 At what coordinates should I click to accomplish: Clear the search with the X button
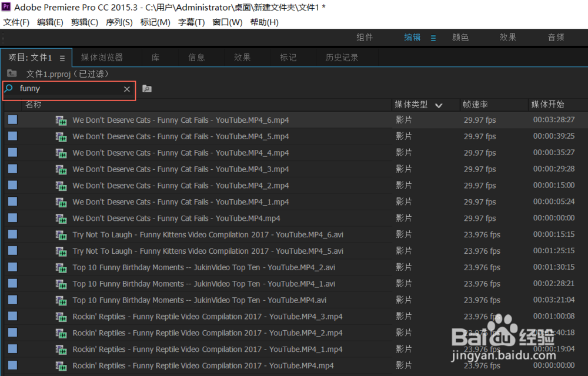click(x=127, y=90)
